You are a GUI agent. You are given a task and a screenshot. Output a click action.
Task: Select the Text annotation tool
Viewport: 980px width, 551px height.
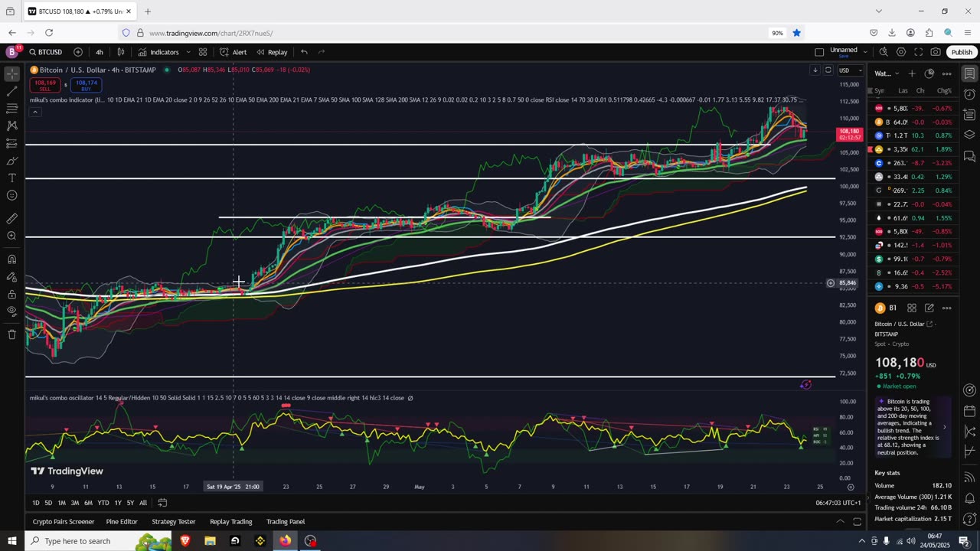coord(11,178)
